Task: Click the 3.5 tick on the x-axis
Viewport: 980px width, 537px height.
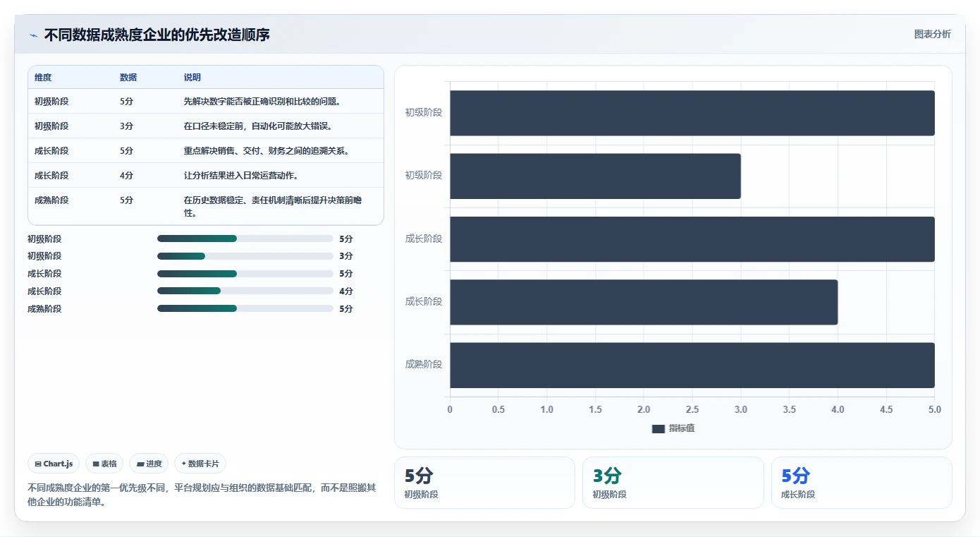Action: [x=789, y=409]
